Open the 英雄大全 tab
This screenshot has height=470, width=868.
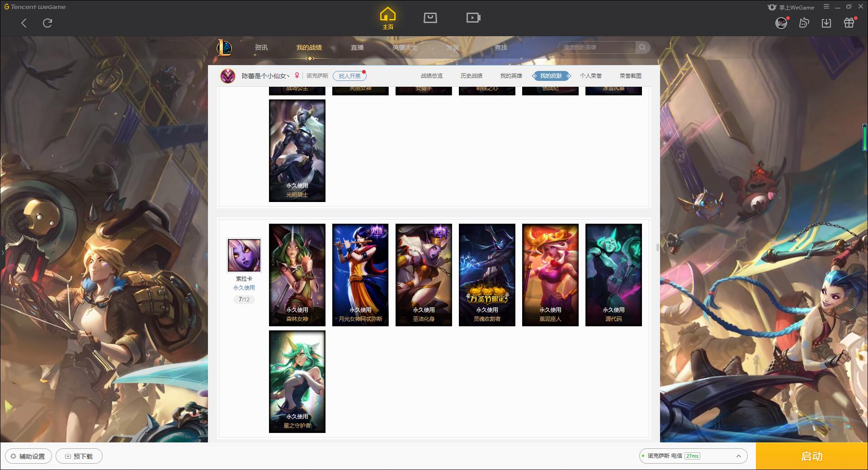(x=405, y=47)
